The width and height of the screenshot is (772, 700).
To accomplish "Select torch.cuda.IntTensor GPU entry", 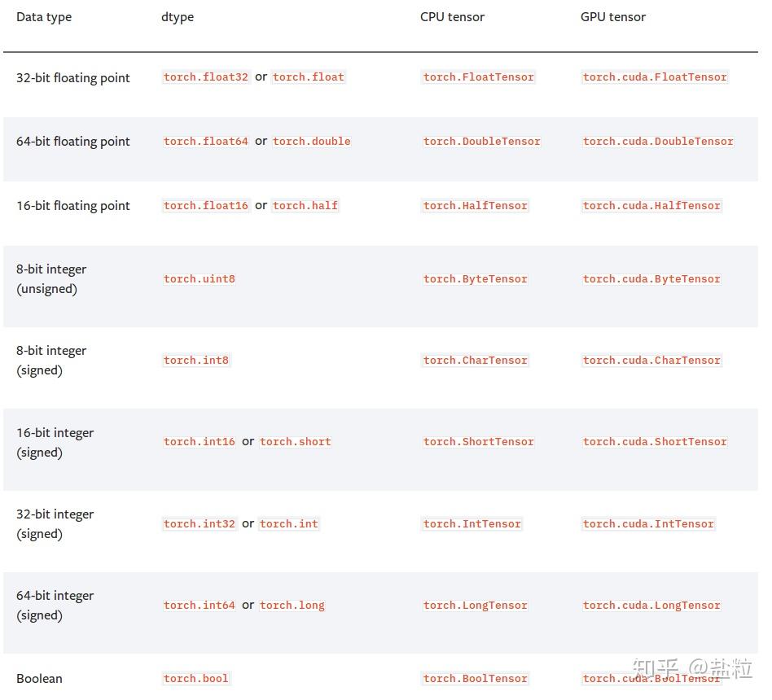I will (x=648, y=524).
